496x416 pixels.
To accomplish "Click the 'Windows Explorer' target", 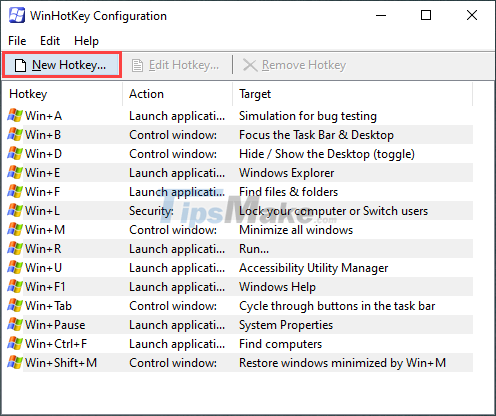I will [287, 173].
